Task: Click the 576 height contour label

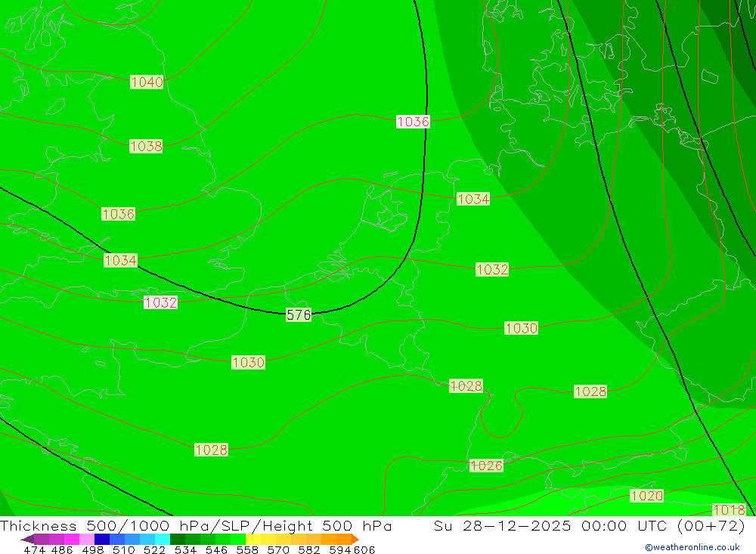Action: [x=299, y=315]
